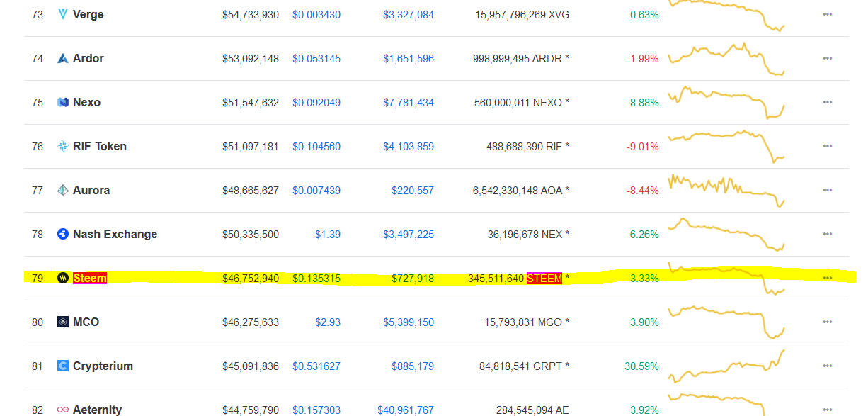Select RIF Token change value -9.01%
This screenshot has width=868, height=416.
(643, 146)
